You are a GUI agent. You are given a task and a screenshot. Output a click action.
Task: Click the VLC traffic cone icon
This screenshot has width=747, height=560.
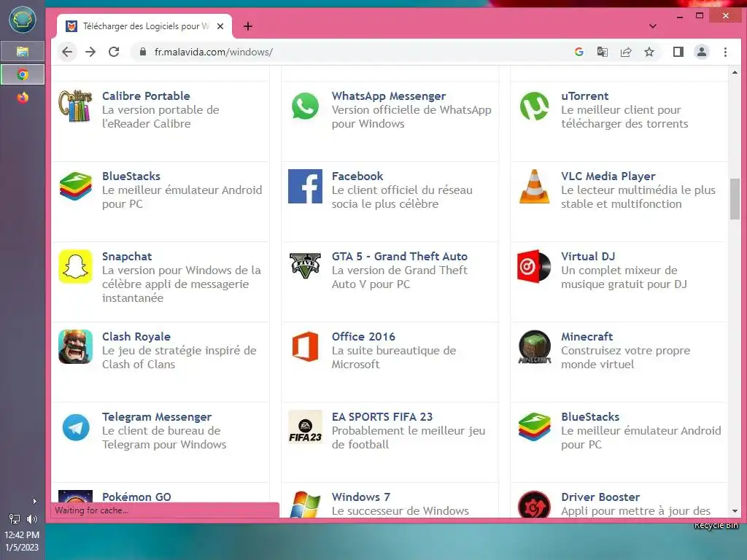[535, 186]
